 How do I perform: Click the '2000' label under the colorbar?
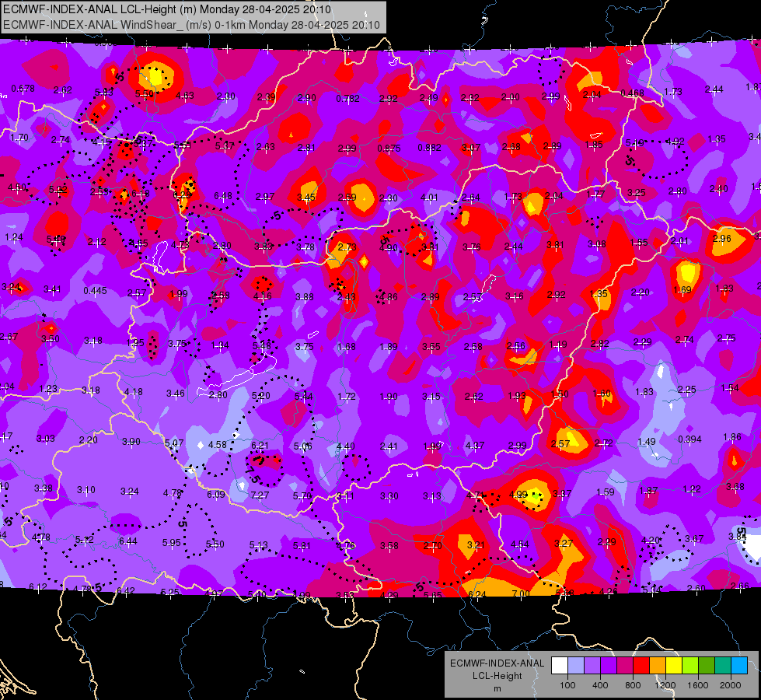tap(731, 685)
